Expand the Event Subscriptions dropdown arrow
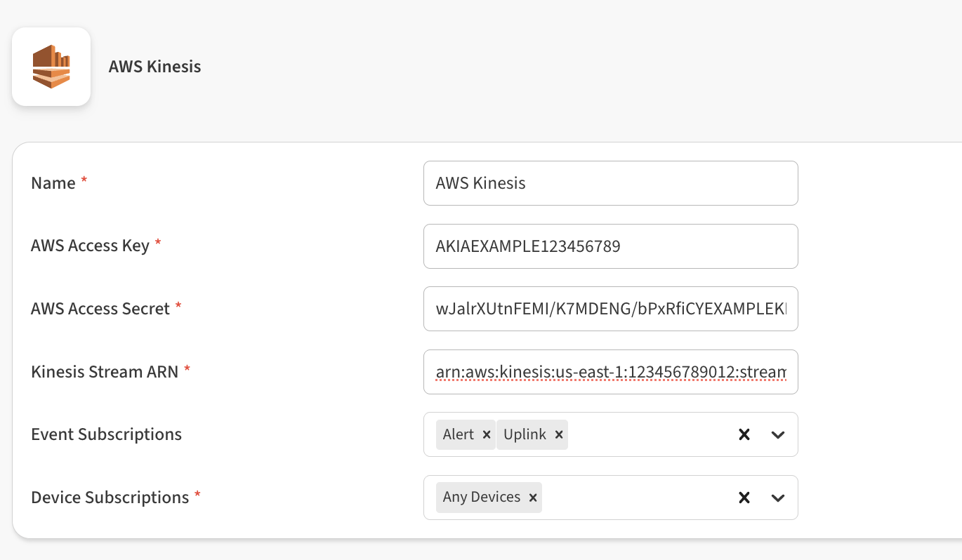Image resolution: width=962 pixels, height=560 pixels. (x=777, y=435)
